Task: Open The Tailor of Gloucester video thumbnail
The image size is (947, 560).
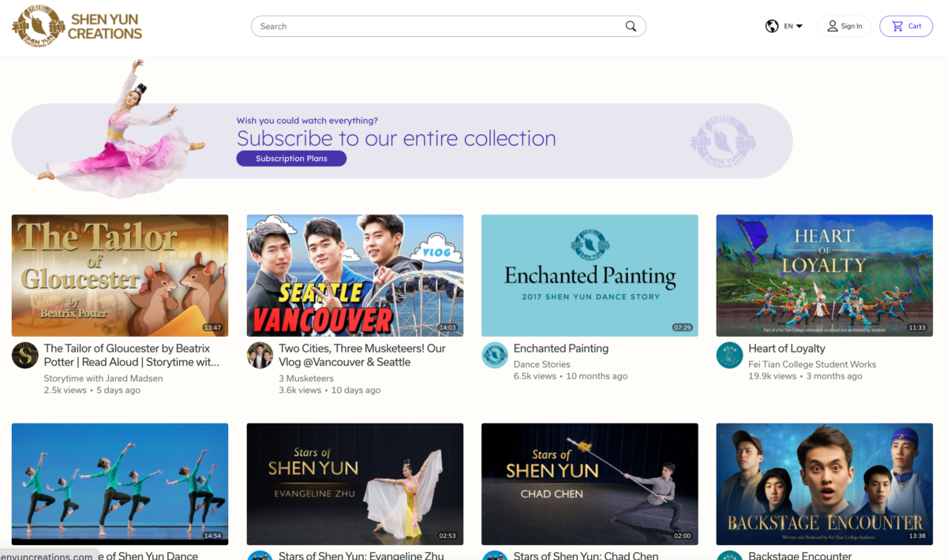Action: click(120, 275)
